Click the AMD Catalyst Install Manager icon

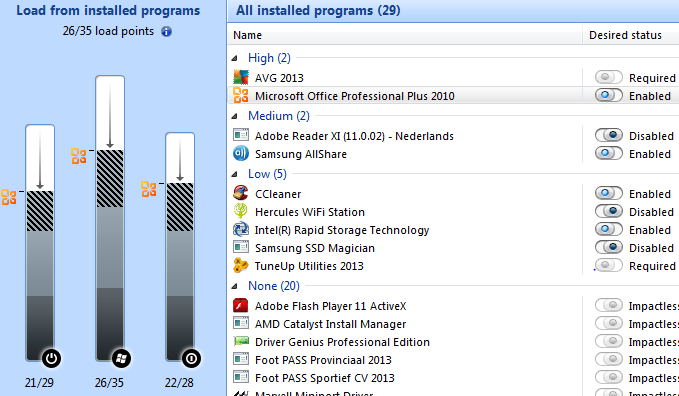click(x=241, y=323)
